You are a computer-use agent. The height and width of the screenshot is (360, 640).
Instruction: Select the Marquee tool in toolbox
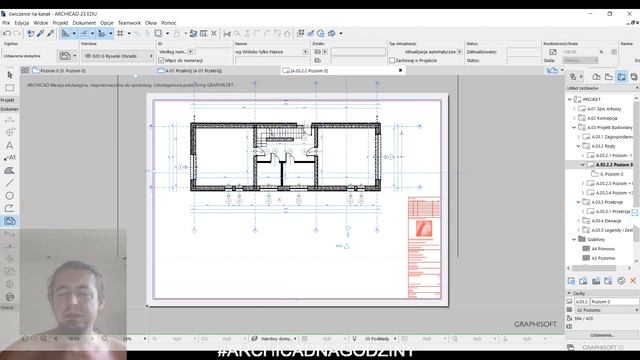[x=10, y=88]
